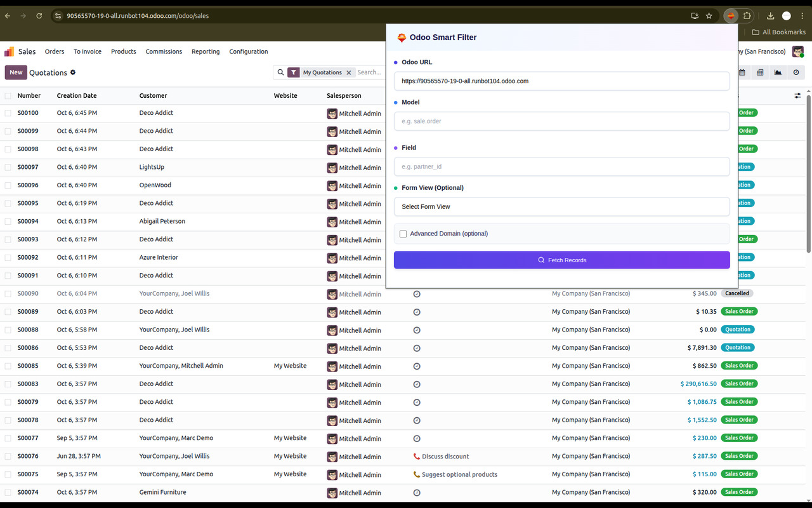Click the Model input field
Image resolution: width=812 pixels, height=508 pixels.
pyautogui.click(x=561, y=121)
